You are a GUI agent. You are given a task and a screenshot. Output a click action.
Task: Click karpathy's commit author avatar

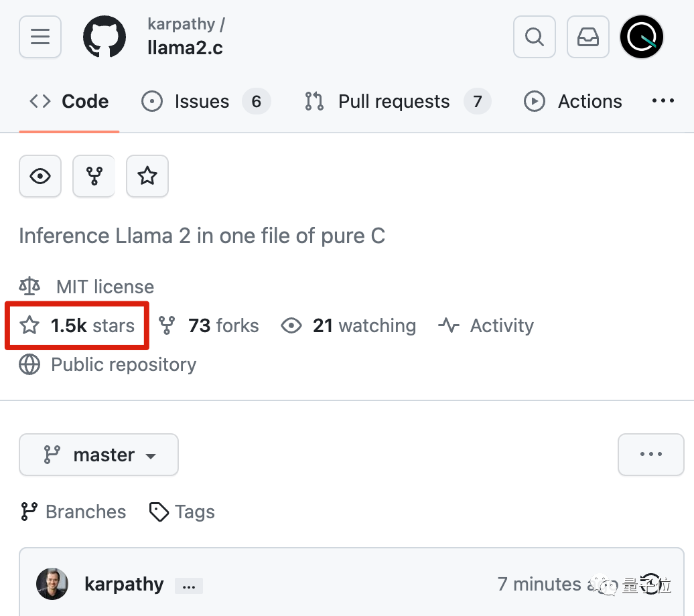pyautogui.click(x=52, y=584)
